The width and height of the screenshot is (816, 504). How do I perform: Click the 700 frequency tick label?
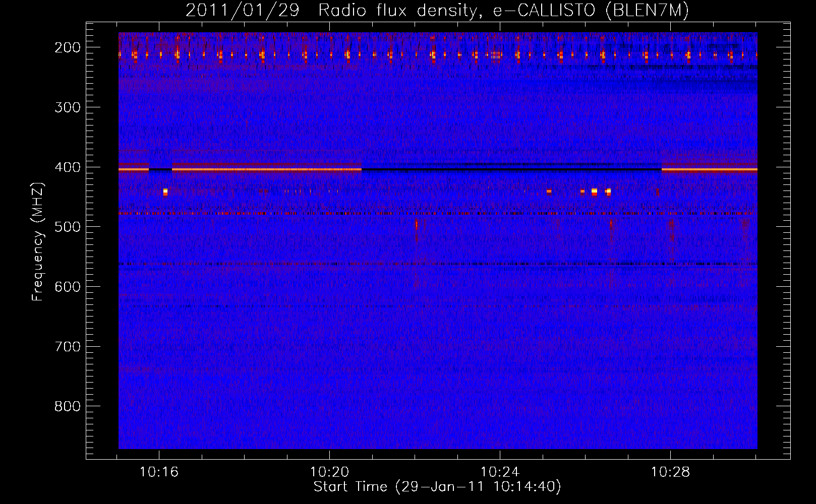tap(68, 347)
